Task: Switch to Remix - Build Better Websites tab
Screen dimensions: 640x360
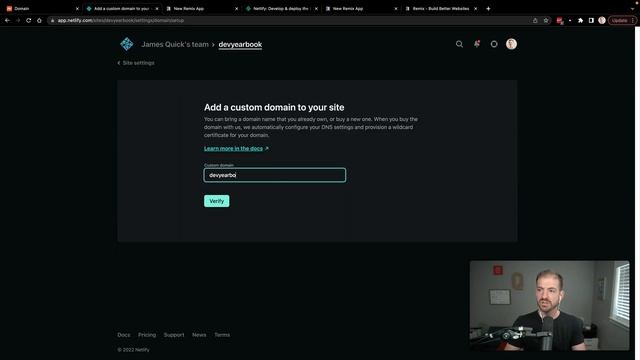Action: point(441,9)
